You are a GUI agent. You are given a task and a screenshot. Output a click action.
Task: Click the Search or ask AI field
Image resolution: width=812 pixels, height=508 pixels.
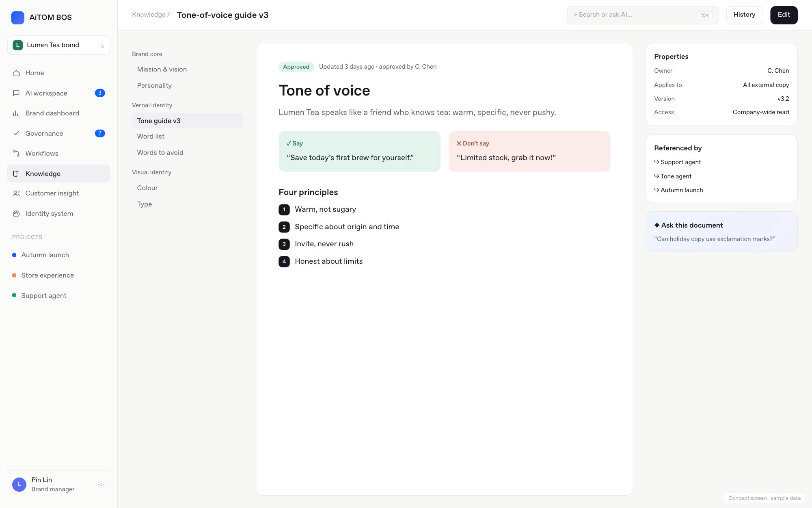click(643, 15)
